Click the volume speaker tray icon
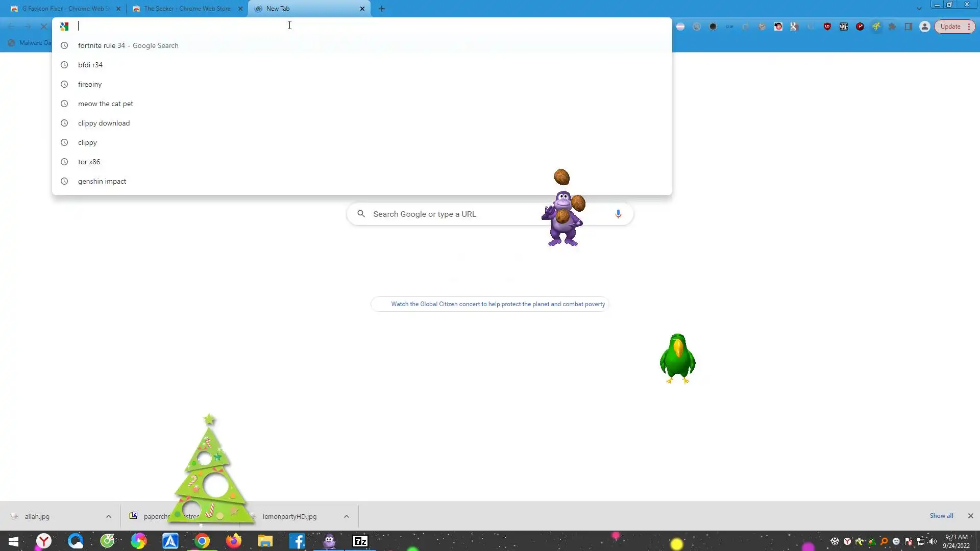 click(x=933, y=541)
